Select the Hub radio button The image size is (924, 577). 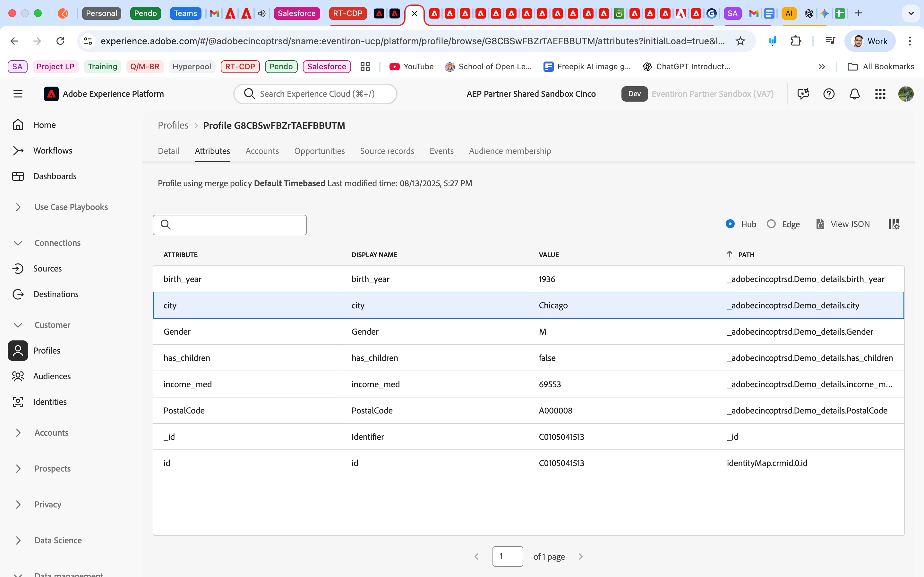click(x=730, y=224)
